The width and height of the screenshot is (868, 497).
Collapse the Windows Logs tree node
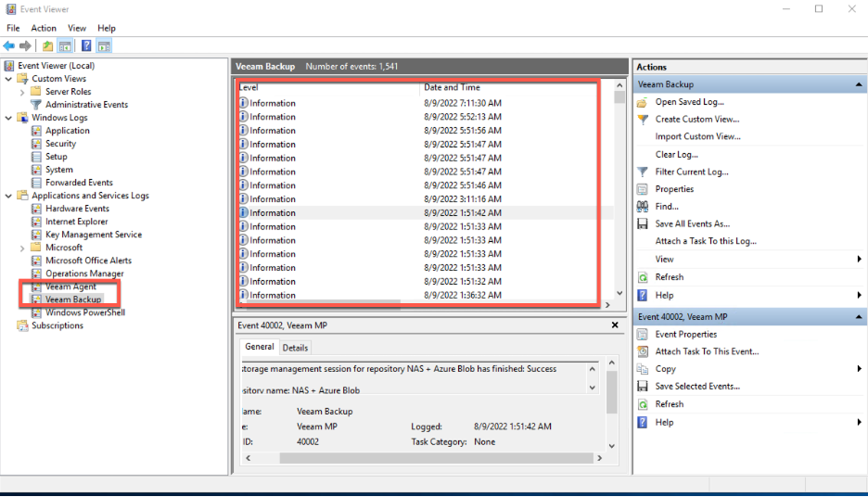(9, 118)
